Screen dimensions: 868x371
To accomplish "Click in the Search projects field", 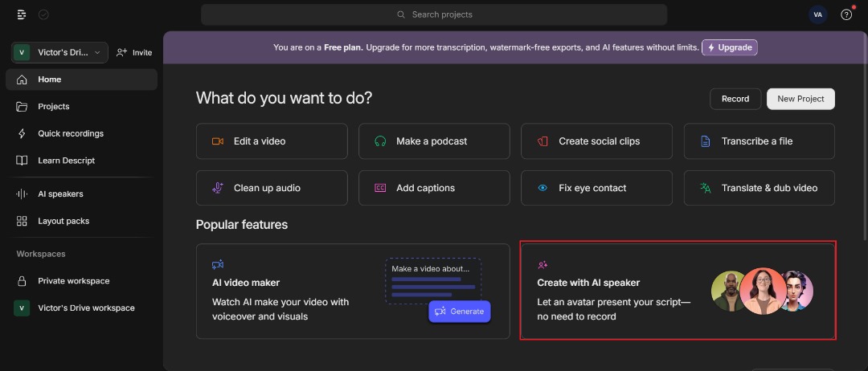I will click(x=434, y=15).
